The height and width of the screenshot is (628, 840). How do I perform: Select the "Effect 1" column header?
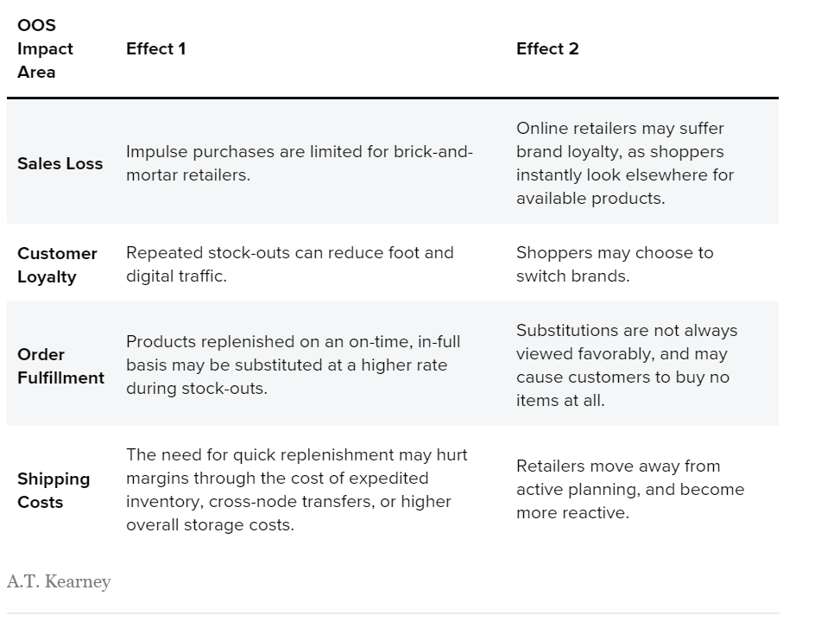156,49
